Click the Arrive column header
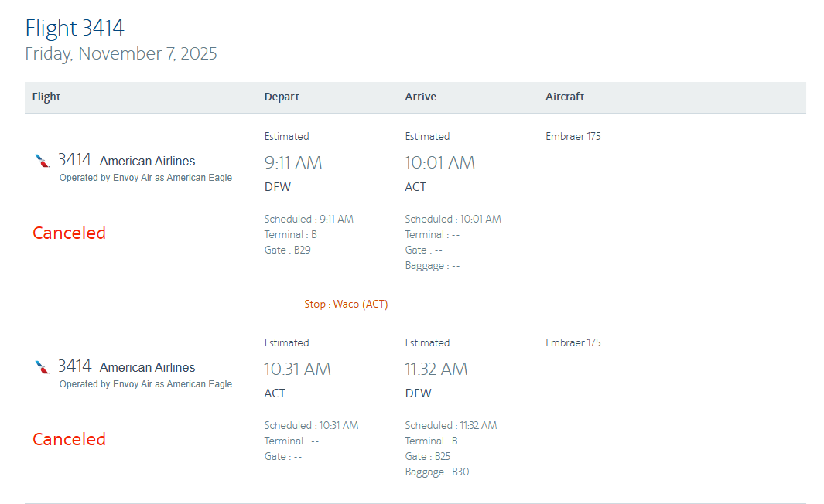The width and height of the screenshot is (824, 504). [x=420, y=97]
